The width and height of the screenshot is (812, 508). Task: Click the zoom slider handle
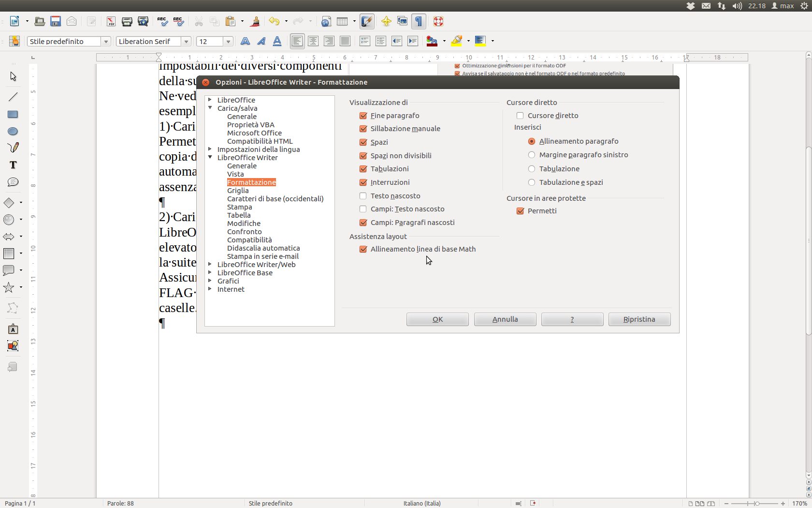[x=756, y=504]
